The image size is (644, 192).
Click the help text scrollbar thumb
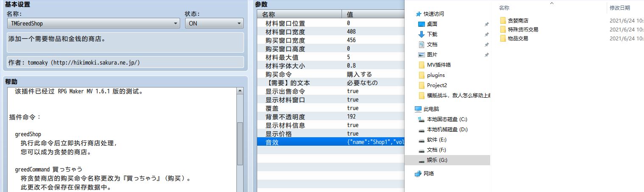240,144
